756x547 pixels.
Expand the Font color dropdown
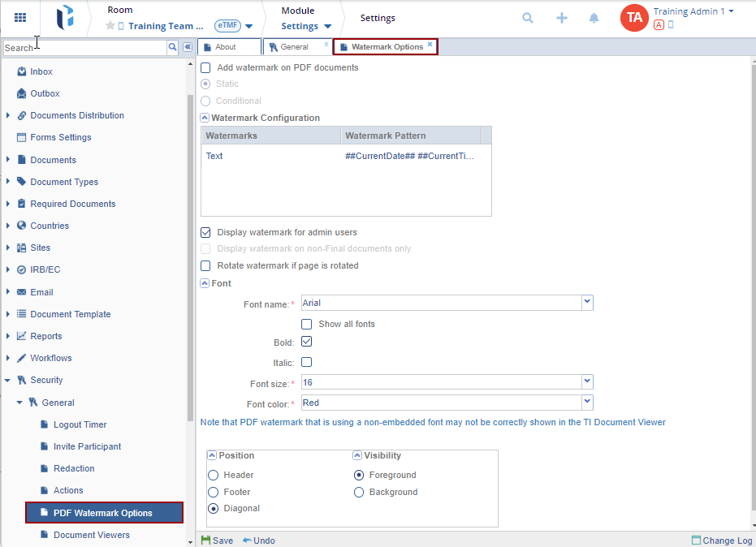click(587, 403)
